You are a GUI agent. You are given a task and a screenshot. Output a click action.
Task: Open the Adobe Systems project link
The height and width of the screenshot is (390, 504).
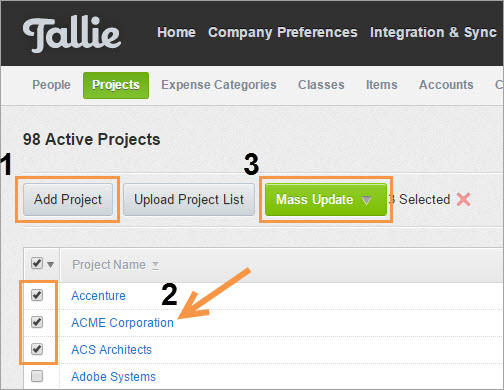(113, 377)
